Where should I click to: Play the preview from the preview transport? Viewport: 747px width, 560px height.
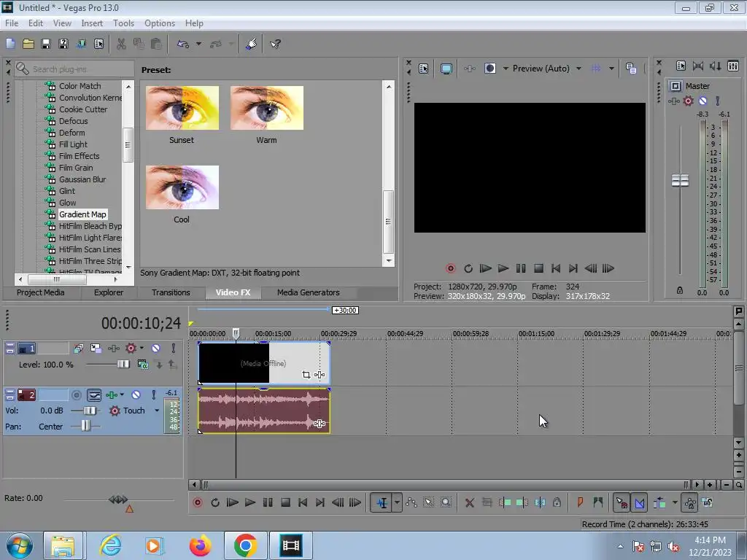tap(503, 268)
